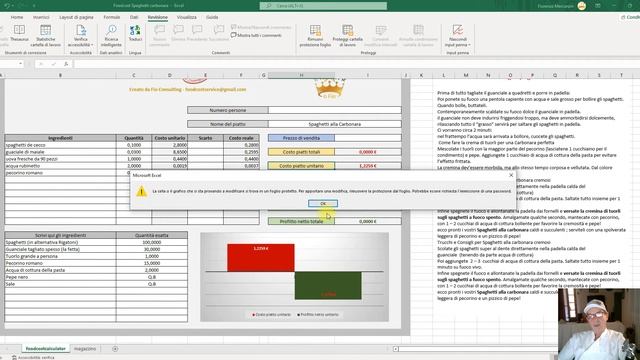
Task: Switch to the foodcostcalculator sheet tab
Action: pyautogui.click(x=45, y=349)
